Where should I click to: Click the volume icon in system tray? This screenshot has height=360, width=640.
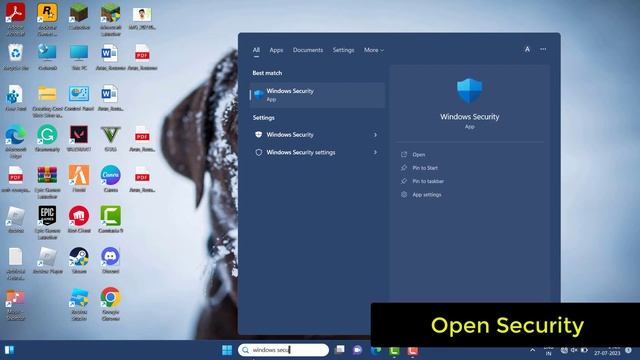click(x=574, y=350)
